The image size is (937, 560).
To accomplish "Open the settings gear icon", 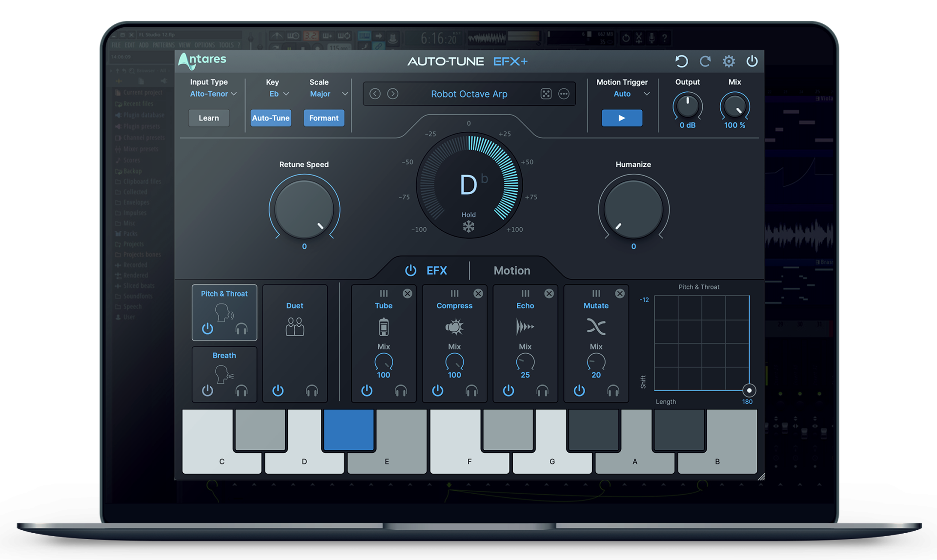I will (729, 61).
